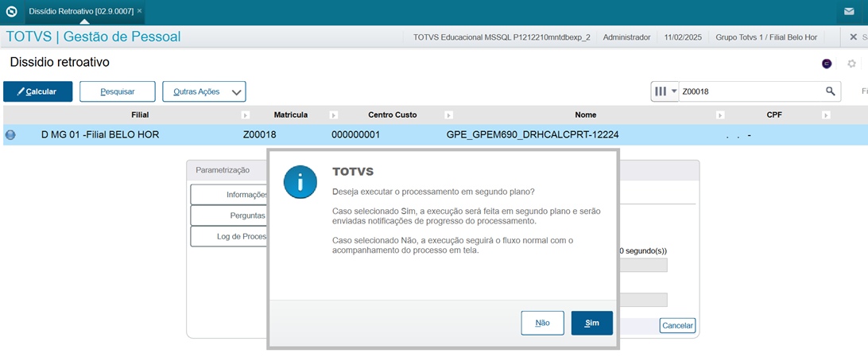
Task: Open the Perguntas tab in Parametrização
Action: (x=229, y=215)
